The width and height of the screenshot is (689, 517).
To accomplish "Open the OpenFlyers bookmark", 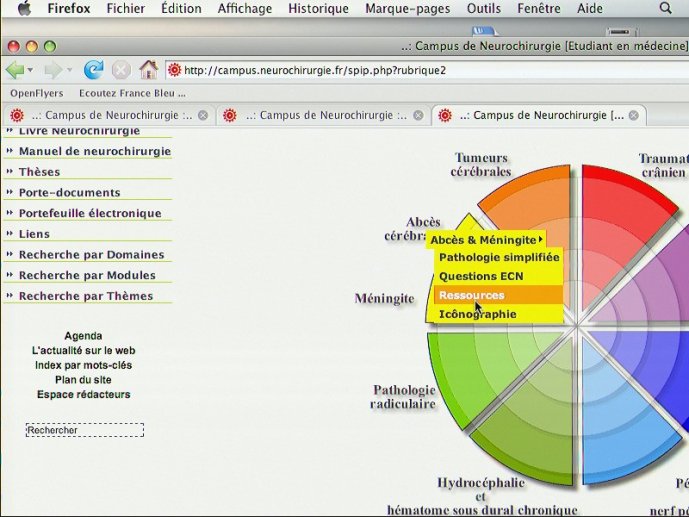I will click(37, 93).
